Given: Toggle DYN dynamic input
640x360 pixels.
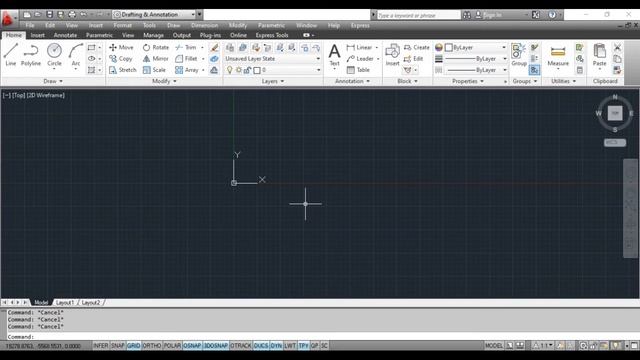Looking at the screenshot, I should pyautogui.click(x=276, y=346).
